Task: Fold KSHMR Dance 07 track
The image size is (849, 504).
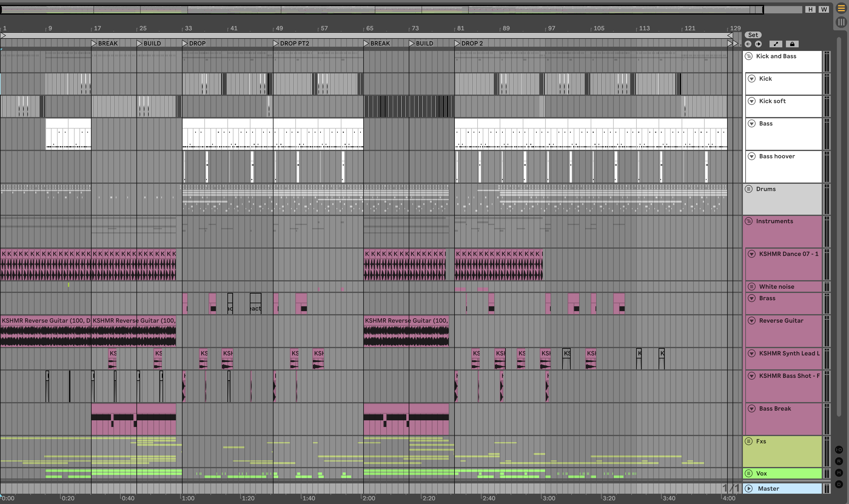Action: pyautogui.click(x=752, y=254)
